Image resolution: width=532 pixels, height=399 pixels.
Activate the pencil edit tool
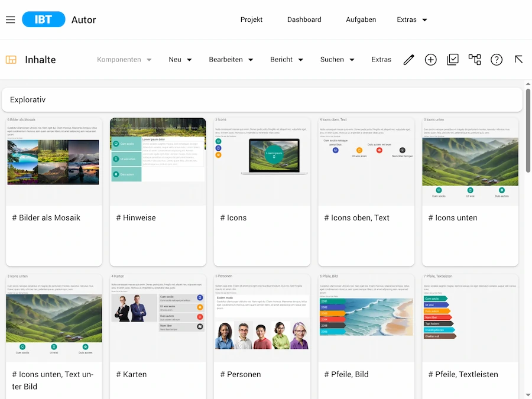409,60
